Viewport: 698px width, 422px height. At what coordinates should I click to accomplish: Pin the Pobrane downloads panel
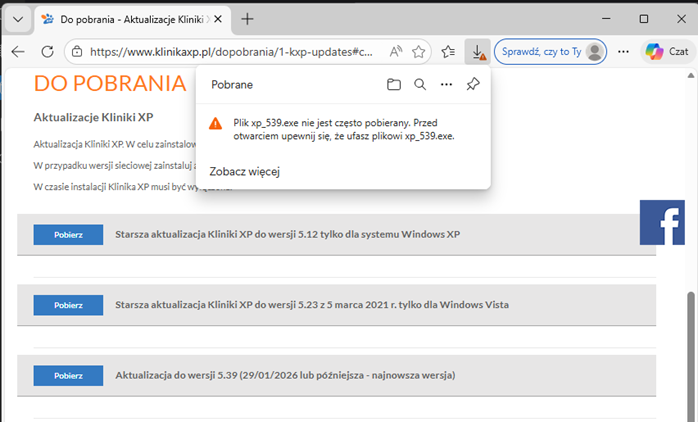pos(473,85)
